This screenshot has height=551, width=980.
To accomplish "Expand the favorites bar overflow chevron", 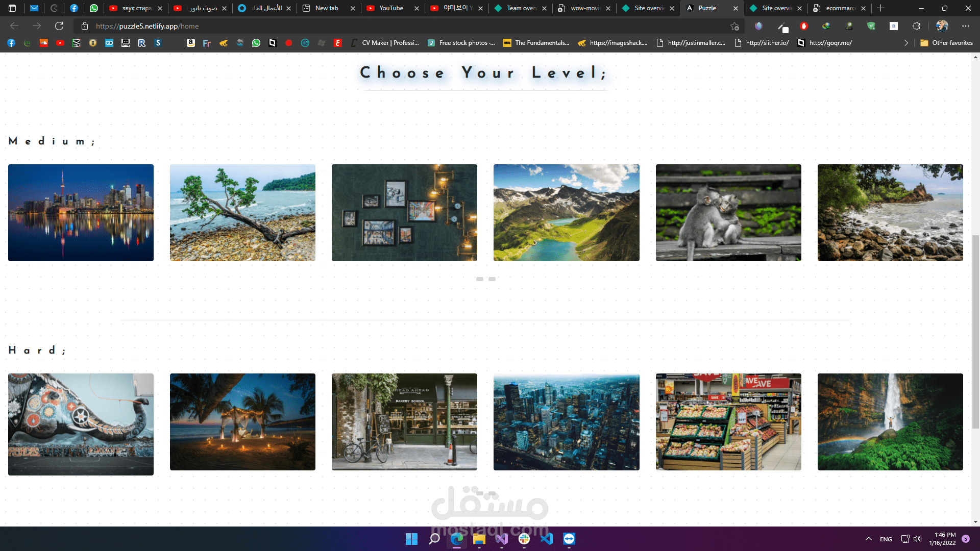I will pos(906,43).
